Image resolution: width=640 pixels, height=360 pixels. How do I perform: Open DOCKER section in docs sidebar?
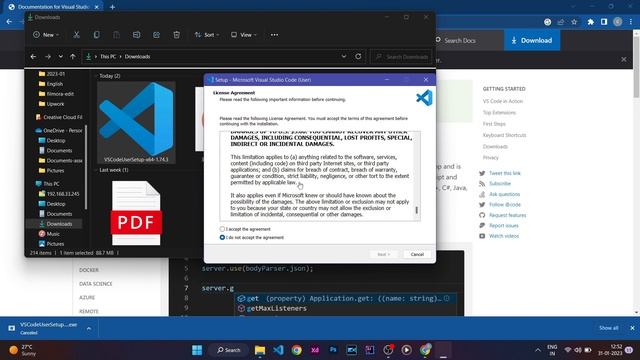pos(89,270)
